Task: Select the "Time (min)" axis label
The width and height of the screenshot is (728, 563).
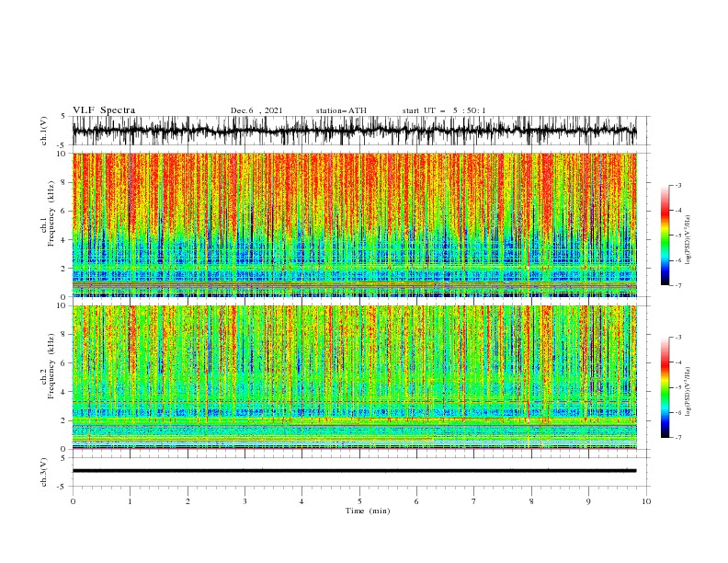Action: pos(368,511)
